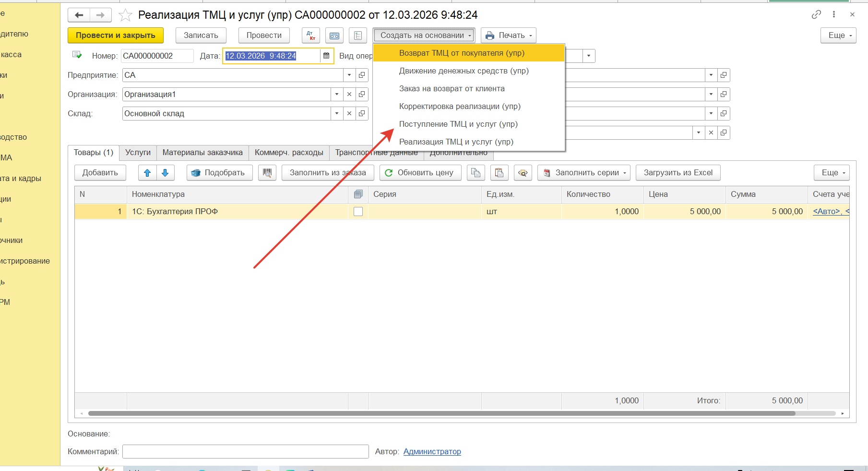
Task: Click Обновить цену button
Action: pyautogui.click(x=420, y=173)
